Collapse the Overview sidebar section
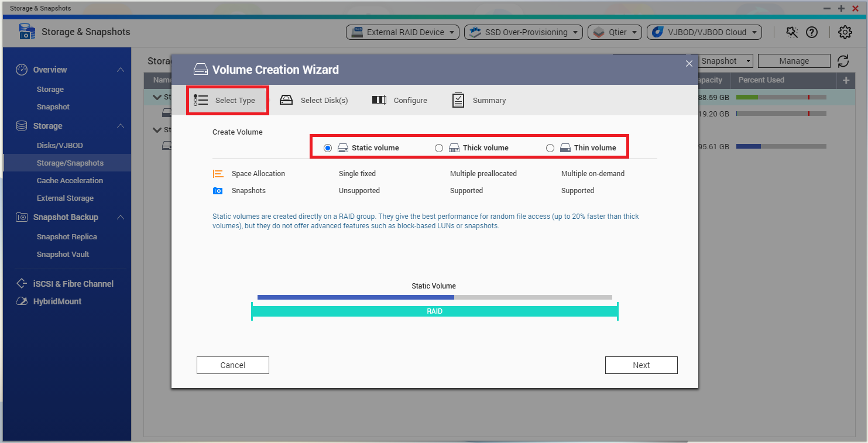 click(x=120, y=70)
